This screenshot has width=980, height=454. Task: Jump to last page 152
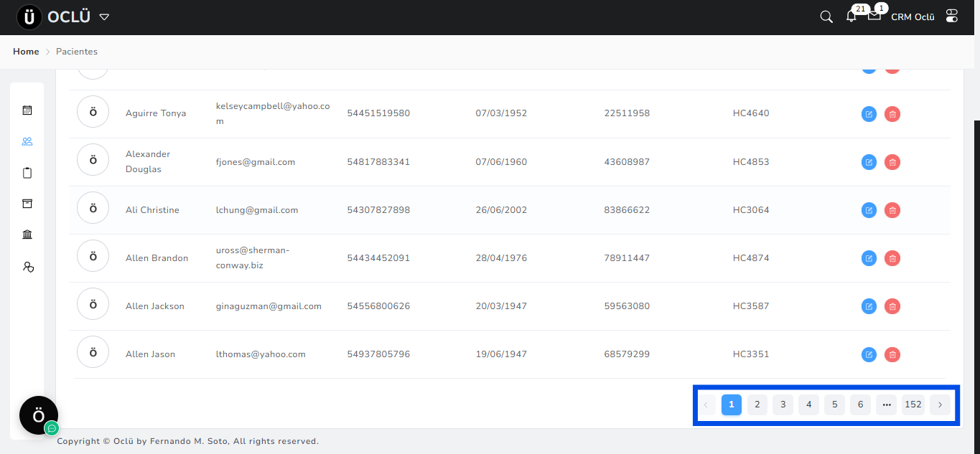[913, 405]
